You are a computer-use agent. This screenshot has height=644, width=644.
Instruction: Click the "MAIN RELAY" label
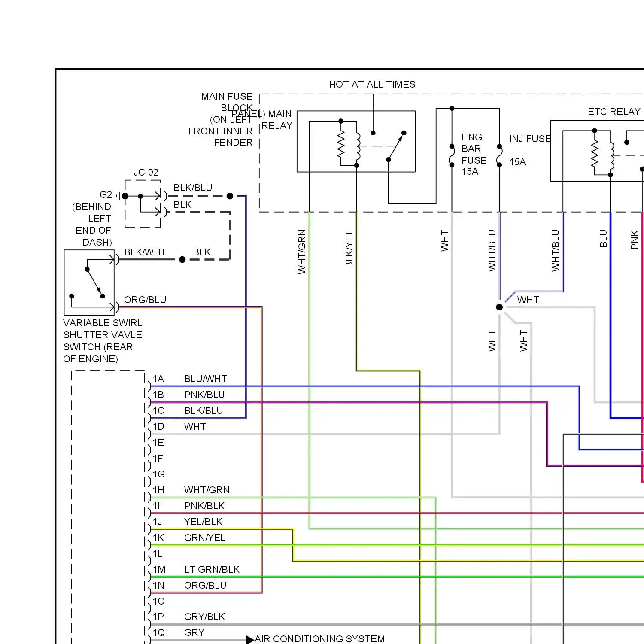(x=277, y=120)
